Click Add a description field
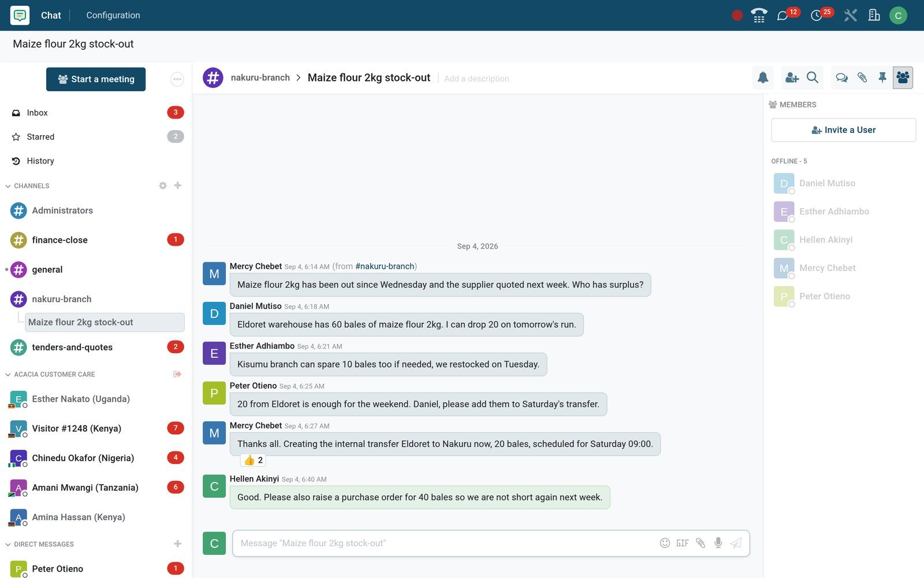 (x=476, y=79)
